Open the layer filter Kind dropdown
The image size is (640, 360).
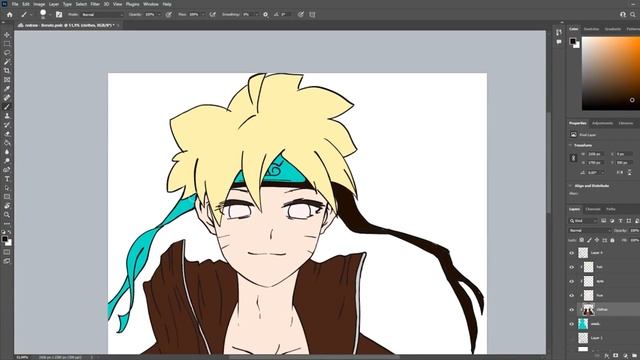coord(584,221)
